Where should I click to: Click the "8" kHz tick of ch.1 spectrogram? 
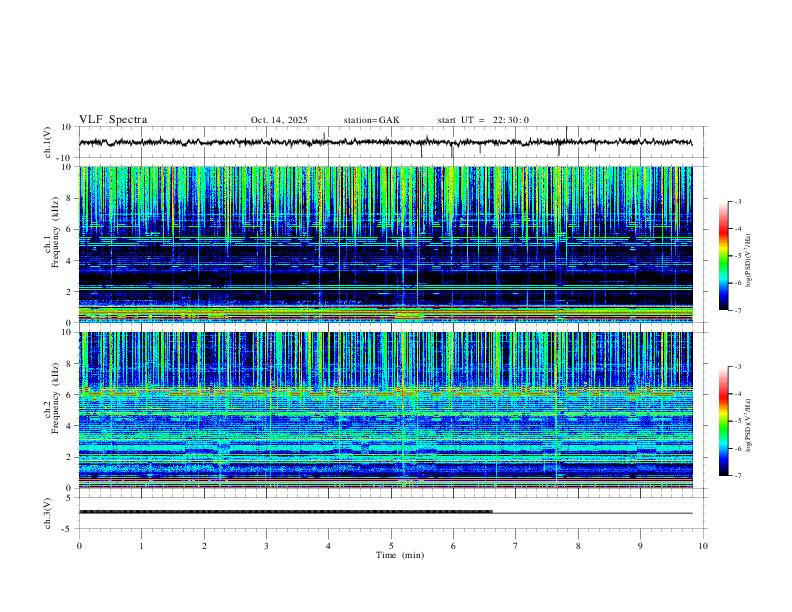click(70, 198)
